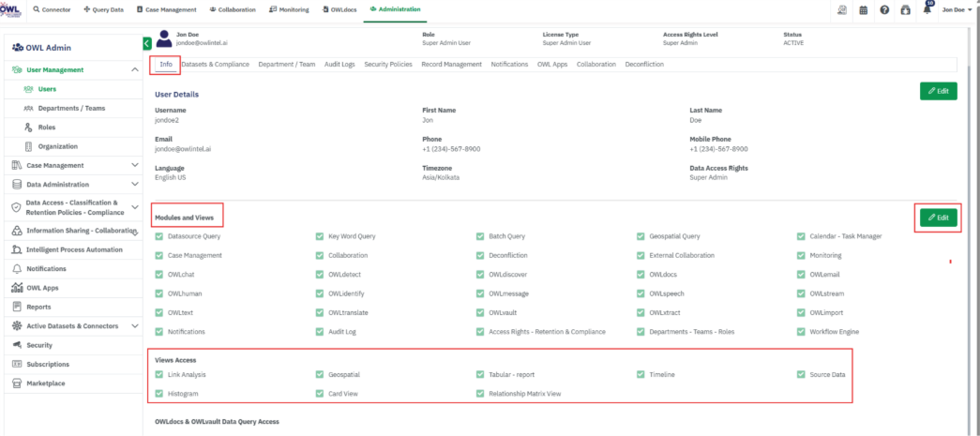Image resolution: width=980 pixels, height=436 pixels.
Task: Switch to the Audit Logs tab
Action: click(x=339, y=65)
